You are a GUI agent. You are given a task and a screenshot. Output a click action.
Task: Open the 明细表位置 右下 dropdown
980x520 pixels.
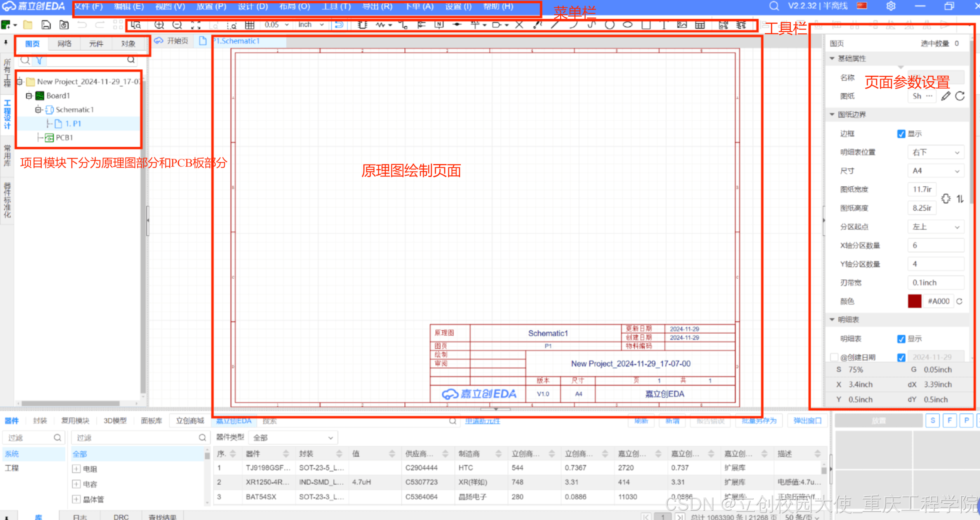pyautogui.click(x=935, y=152)
